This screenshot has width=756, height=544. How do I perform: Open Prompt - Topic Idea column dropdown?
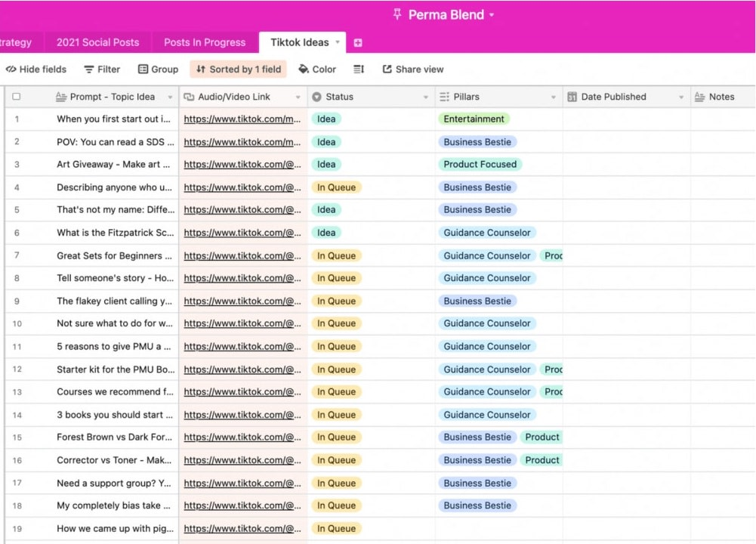click(x=170, y=97)
